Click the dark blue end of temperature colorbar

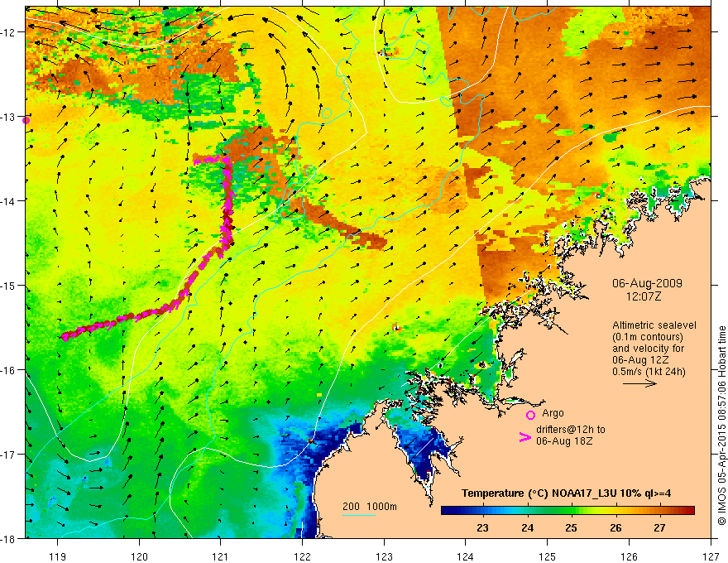pos(448,510)
